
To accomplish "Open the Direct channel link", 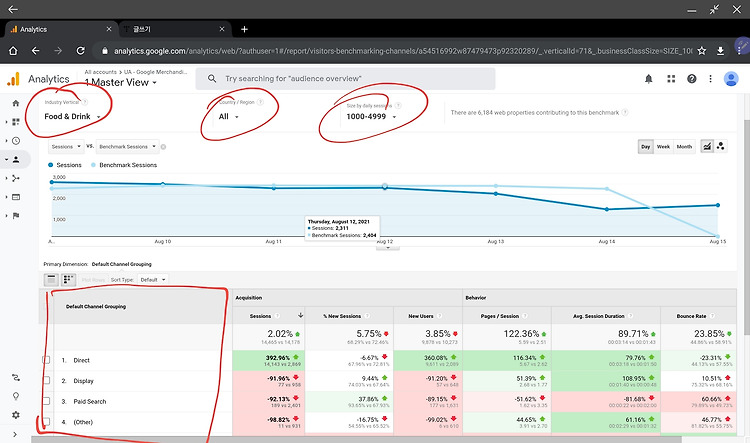I will [81, 360].
